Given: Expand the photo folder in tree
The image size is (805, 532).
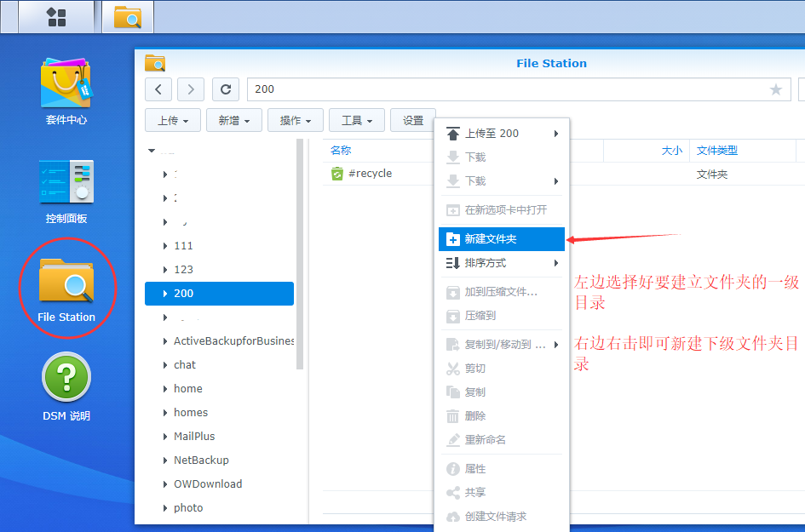Looking at the screenshot, I should pos(165,508).
